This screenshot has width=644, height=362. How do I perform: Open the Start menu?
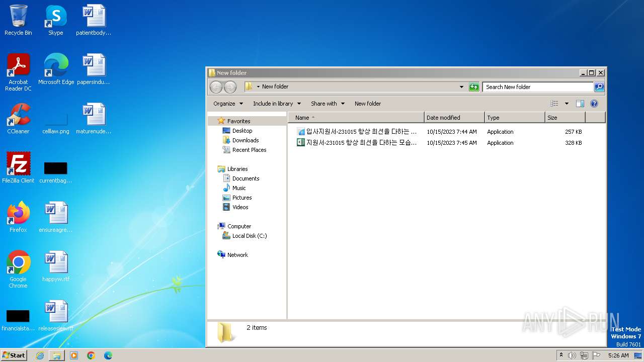pos(14,355)
